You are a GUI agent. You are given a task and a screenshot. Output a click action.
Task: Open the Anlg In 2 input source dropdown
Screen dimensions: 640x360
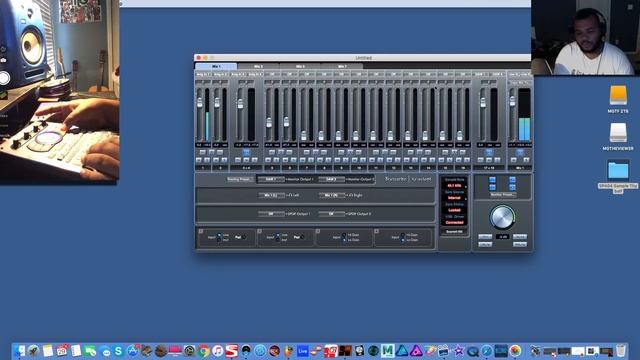tap(220, 74)
